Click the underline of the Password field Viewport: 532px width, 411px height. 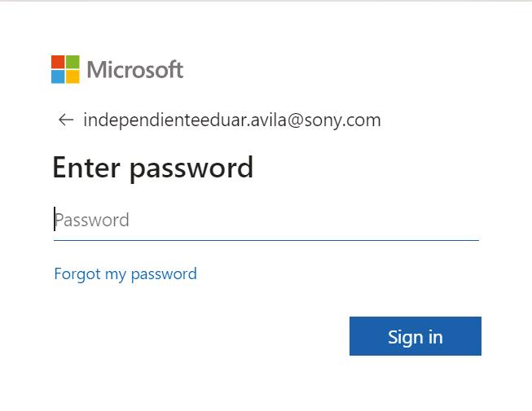[x=266, y=240]
